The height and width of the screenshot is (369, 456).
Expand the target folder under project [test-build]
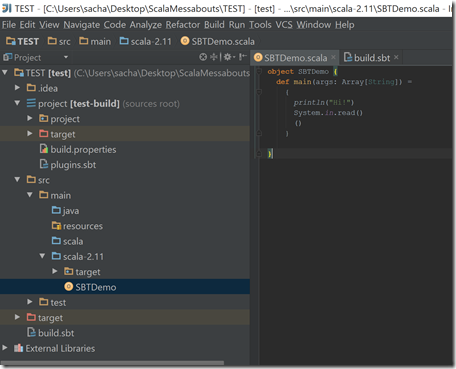[30, 134]
